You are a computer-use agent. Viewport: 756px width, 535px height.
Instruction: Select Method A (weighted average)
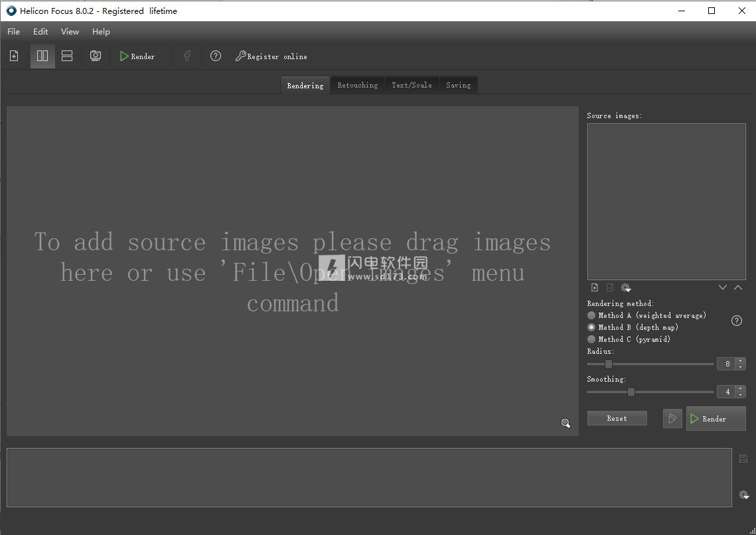tap(646, 315)
